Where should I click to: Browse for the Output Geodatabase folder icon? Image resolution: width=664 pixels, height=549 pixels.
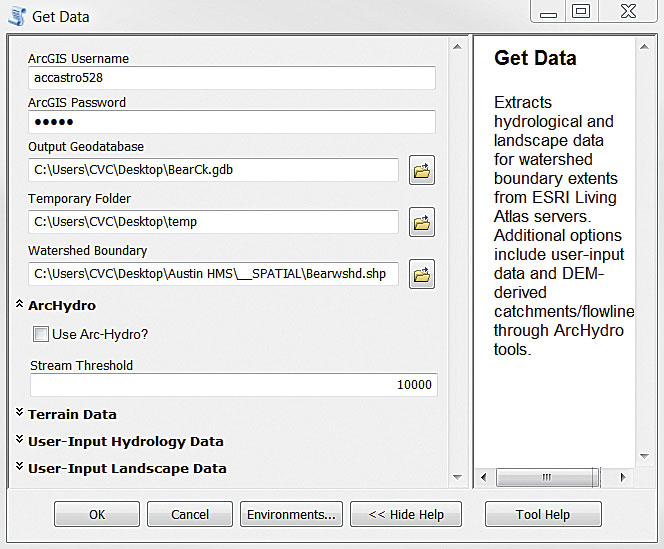pos(421,171)
